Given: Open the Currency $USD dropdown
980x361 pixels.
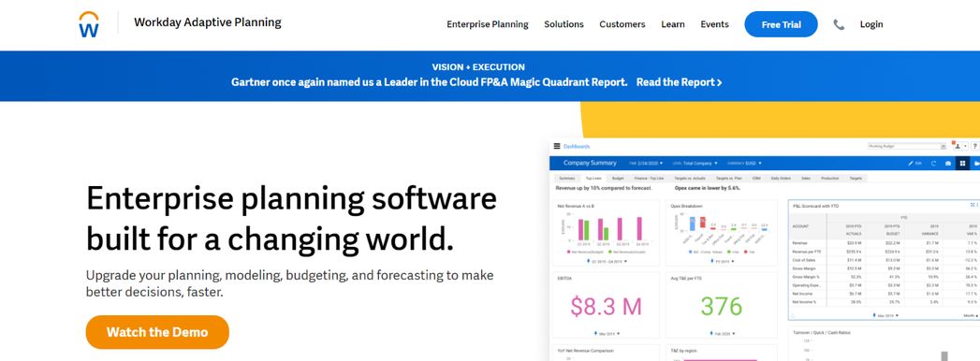Looking at the screenshot, I should pyautogui.click(x=744, y=163).
